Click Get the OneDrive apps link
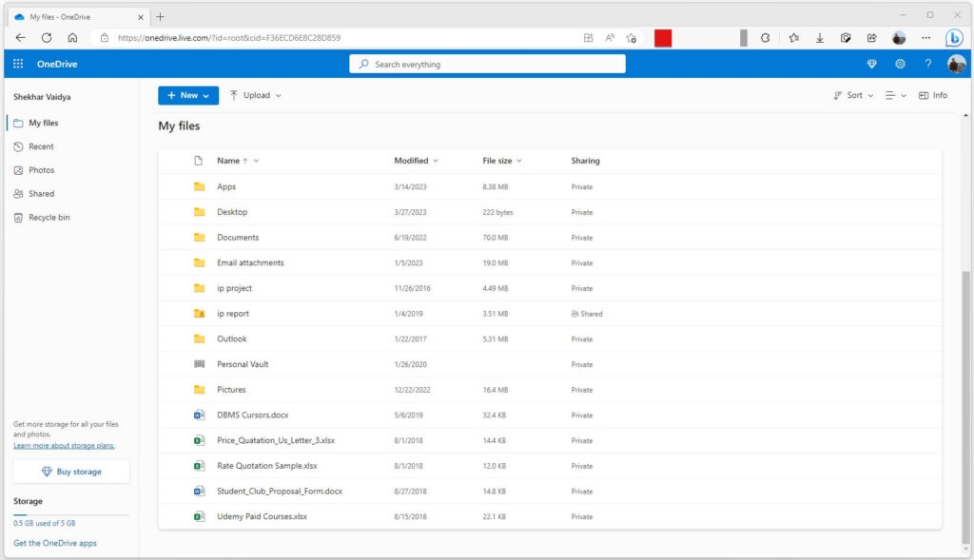Viewport: 974px width, 560px height. coord(55,543)
